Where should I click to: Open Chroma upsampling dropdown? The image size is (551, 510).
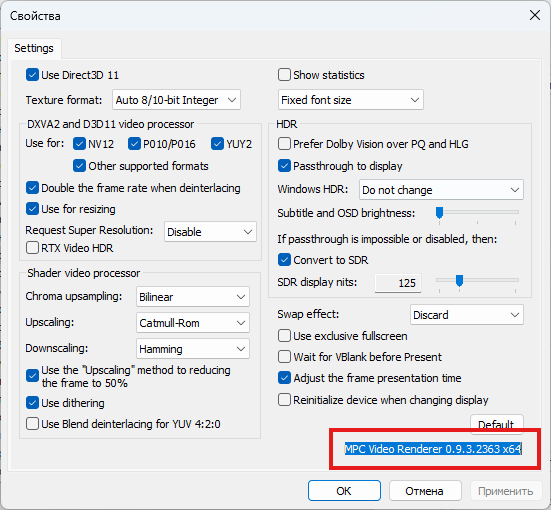193,297
